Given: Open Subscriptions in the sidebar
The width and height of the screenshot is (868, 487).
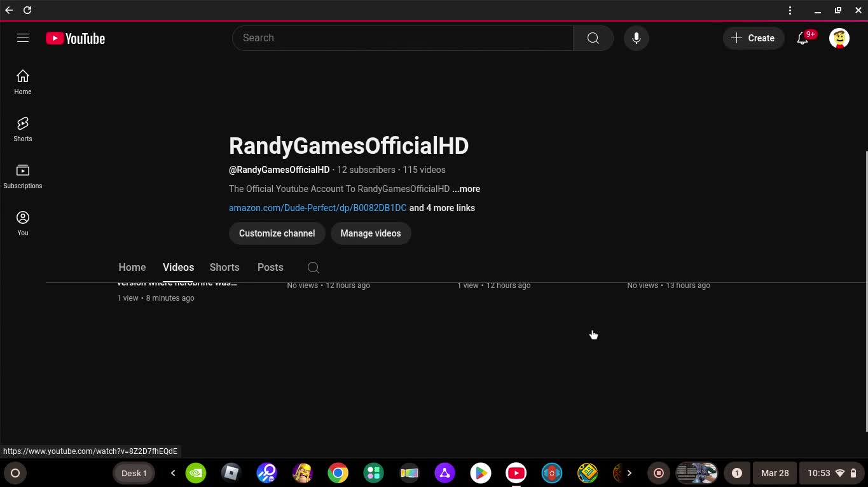Looking at the screenshot, I should click(23, 176).
